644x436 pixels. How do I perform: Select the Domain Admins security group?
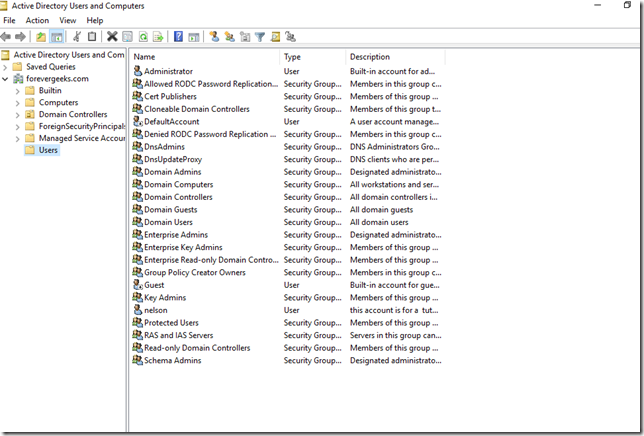click(173, 172)
